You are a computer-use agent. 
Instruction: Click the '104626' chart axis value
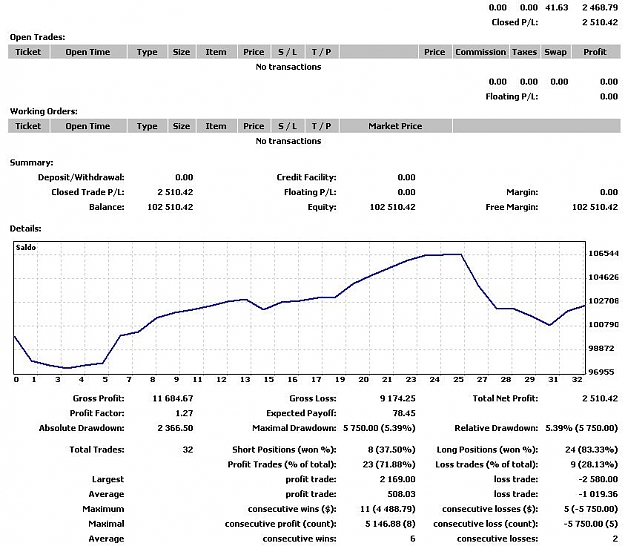click(603, 277)
